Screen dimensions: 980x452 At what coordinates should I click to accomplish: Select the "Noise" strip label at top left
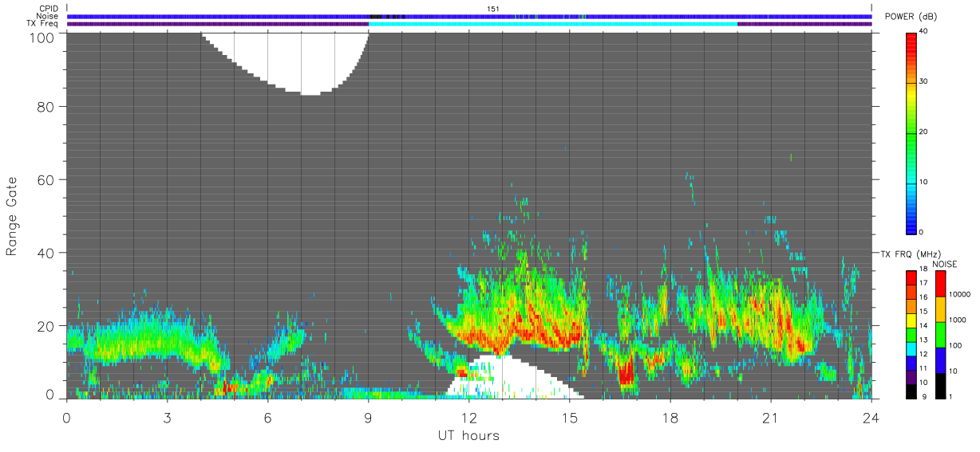point(48,16)
